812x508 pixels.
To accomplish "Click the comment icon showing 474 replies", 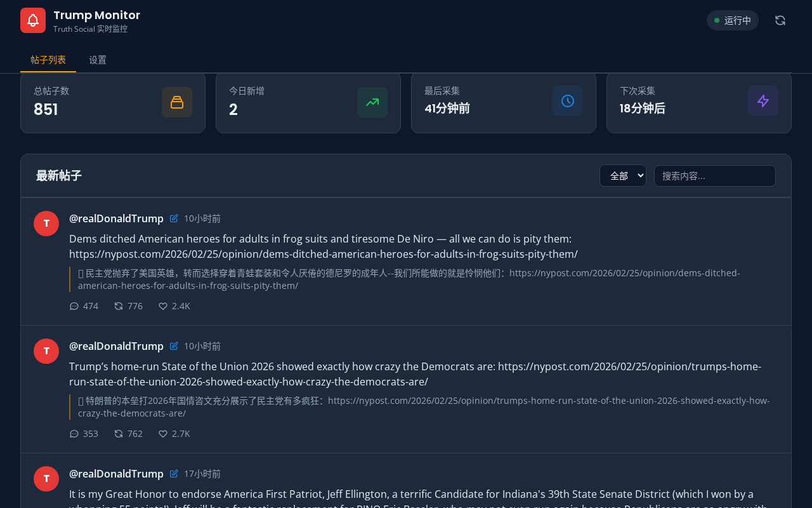I will [74, 306].
